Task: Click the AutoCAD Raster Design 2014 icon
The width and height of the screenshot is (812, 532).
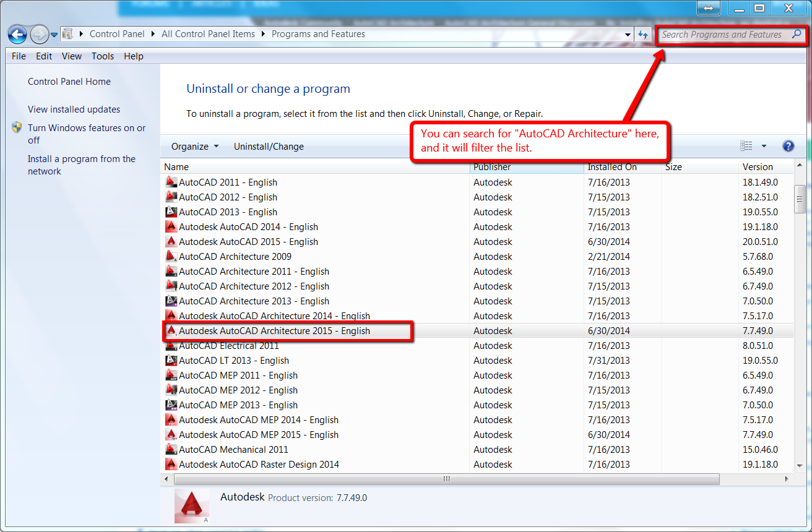Action: tap(171, 464)
